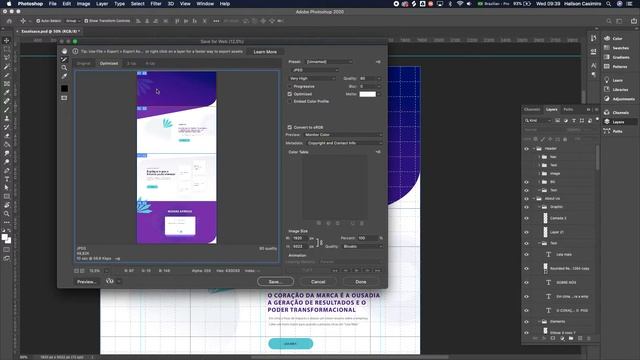Toggle visibility of Layer 21 layer
Screen dimensions: 640x360
tap(526, 232)
